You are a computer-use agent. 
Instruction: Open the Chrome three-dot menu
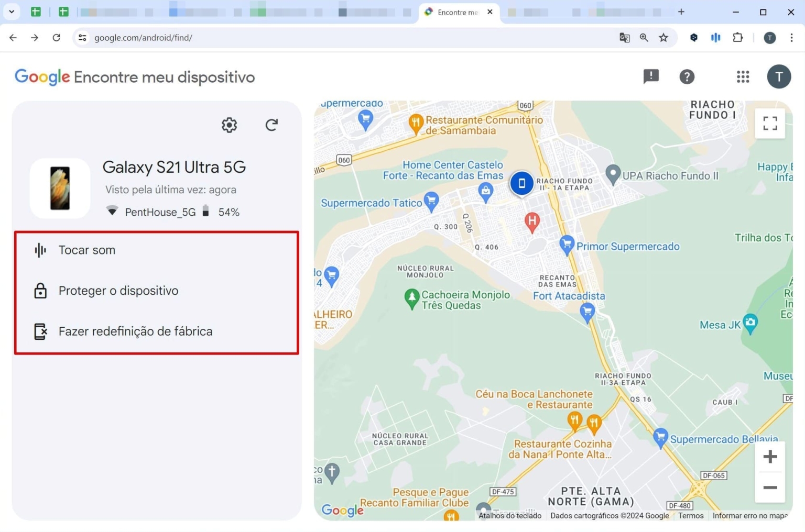tap(792, 37)
